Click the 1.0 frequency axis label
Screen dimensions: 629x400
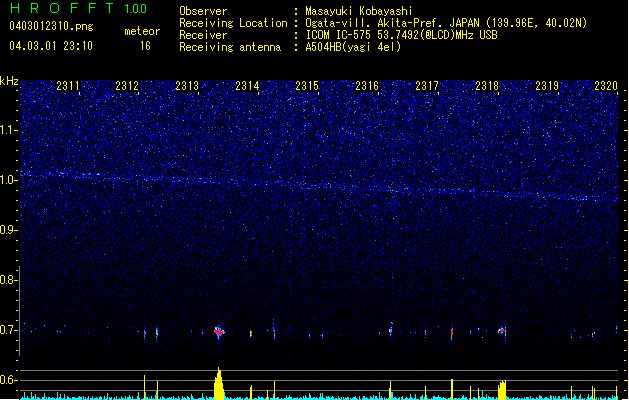[8, 180]
